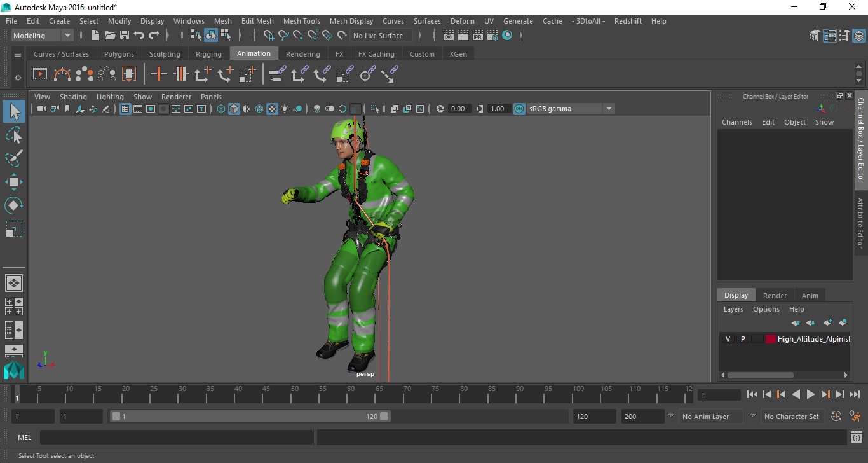Open the Mesh Tools menu
Viewport: 868px width, 463px height.
click(x=301, y=21)
